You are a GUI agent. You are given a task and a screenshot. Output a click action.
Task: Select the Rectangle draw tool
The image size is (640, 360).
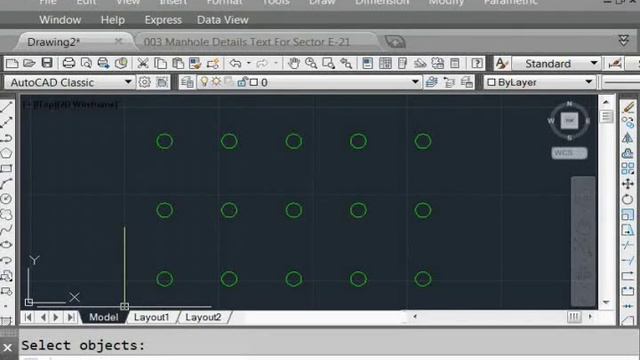[x=6, y=168]
